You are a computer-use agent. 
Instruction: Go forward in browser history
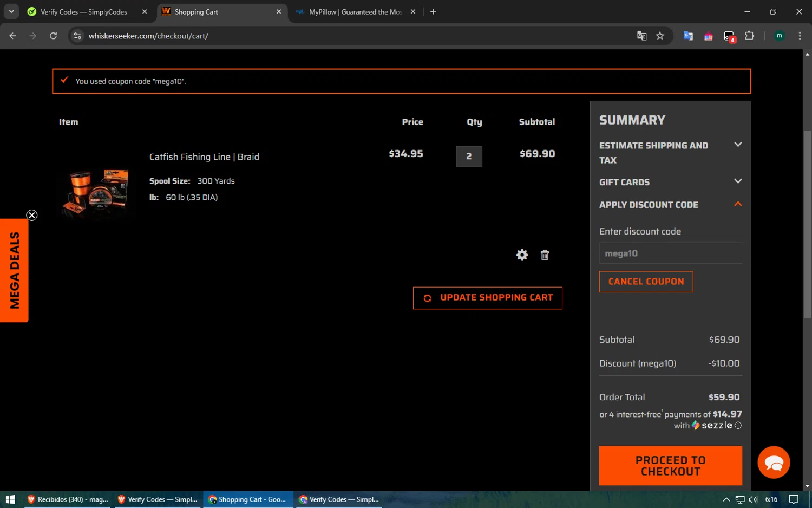(x=33, y=36)
